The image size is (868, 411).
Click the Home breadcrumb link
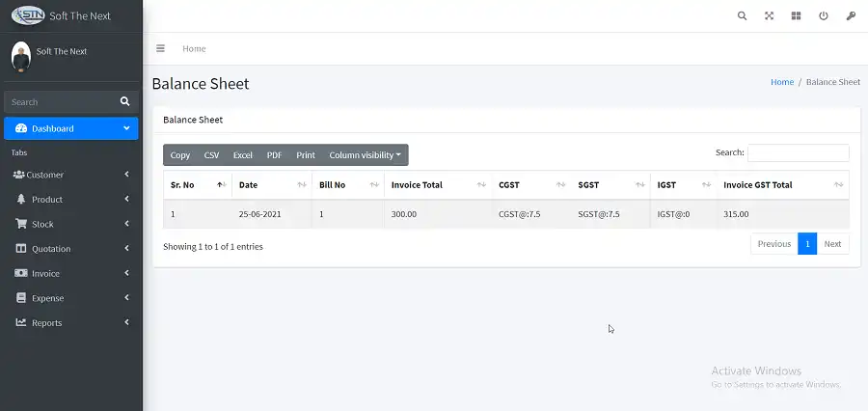click(x=781, y=82)
